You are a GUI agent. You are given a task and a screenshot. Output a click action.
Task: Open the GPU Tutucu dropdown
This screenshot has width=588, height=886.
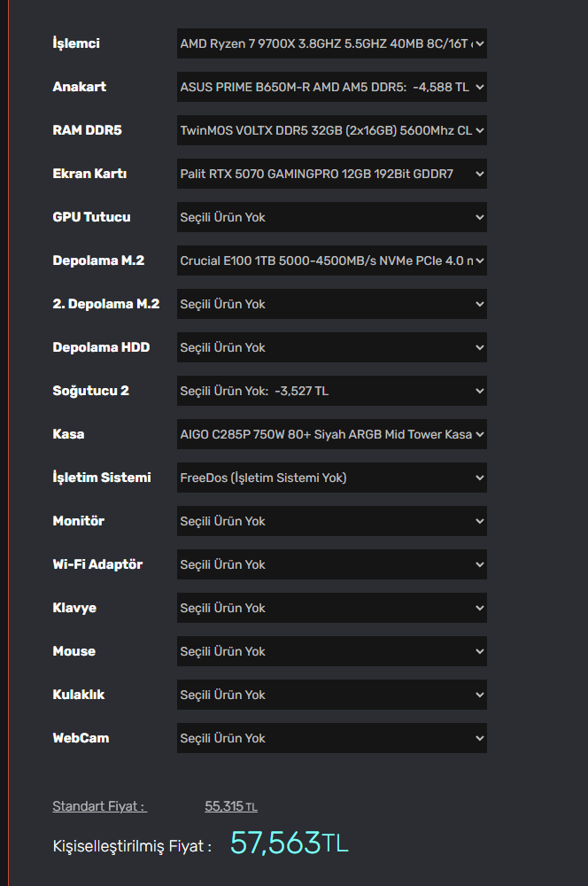331,217
